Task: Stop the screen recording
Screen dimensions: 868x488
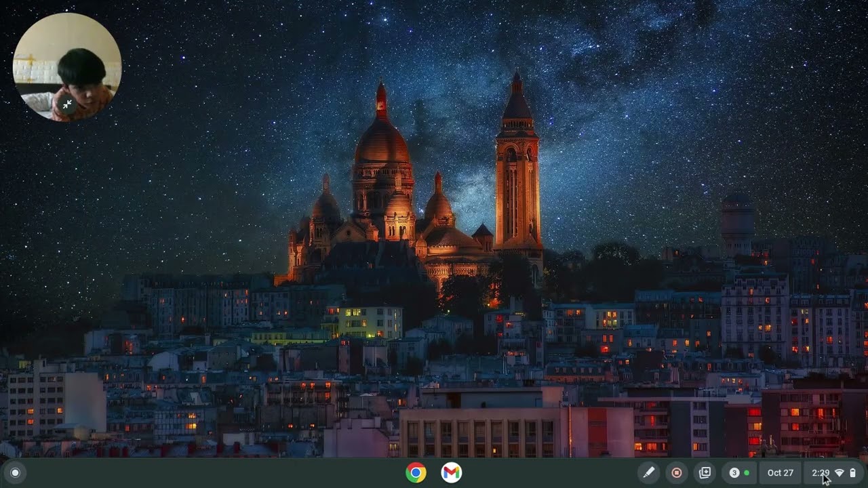Action: (677, 472)
